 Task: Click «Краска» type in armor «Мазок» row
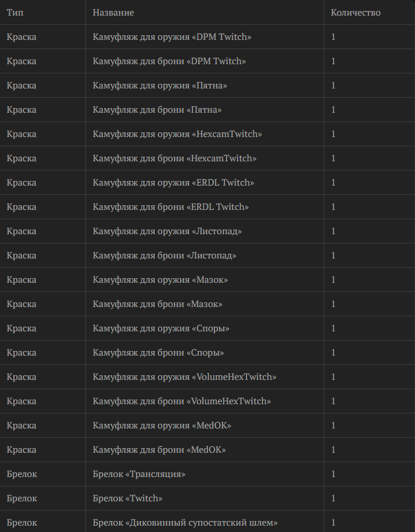click(43, 304)
